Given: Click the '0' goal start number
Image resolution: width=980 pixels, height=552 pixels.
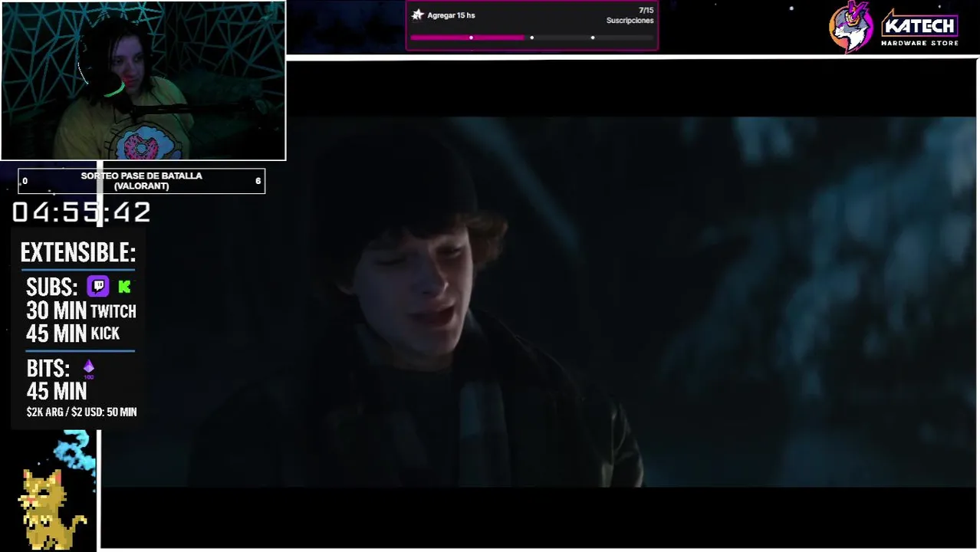Looking at the screenshot, I should (25, 181).
